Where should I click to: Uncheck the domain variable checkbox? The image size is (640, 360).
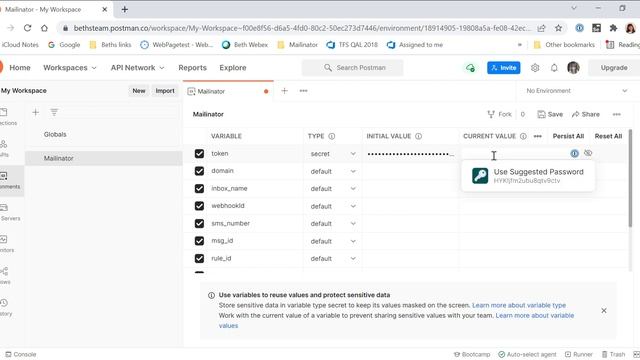coord(199,171)
